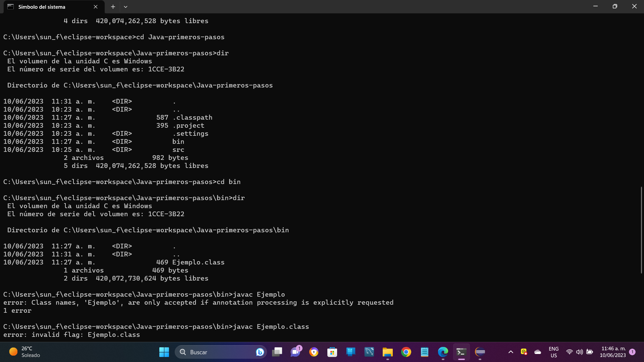Open the volume speaker icon

tap(579, 352)
